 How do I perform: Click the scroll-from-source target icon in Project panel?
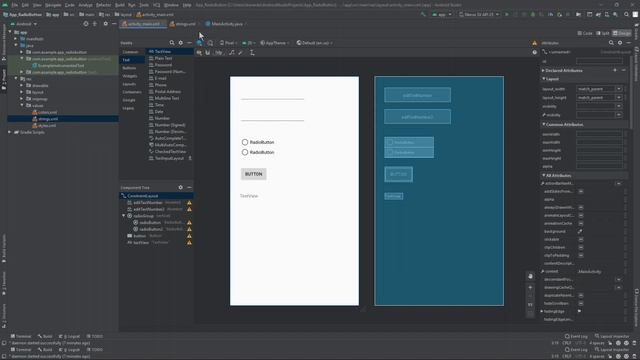(x=86, y=24)
